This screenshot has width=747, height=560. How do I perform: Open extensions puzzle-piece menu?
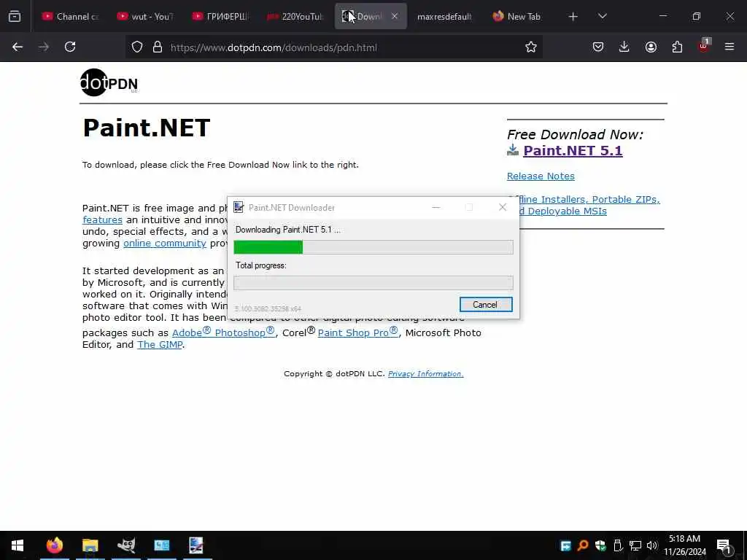(677, 47)
